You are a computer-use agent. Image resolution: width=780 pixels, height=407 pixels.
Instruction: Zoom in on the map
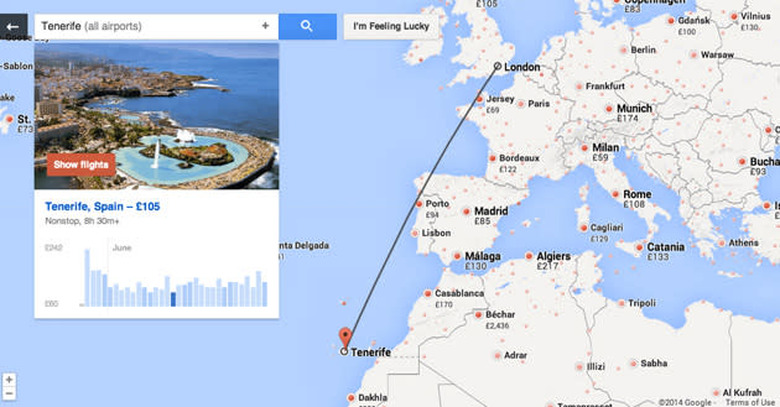[9, 380]
